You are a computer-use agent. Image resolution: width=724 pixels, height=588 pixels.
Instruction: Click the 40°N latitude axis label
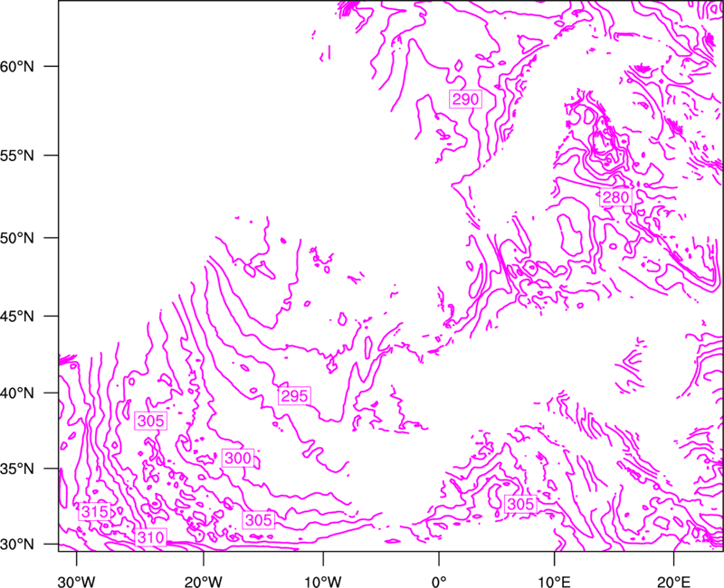click(x=17, y=394)
